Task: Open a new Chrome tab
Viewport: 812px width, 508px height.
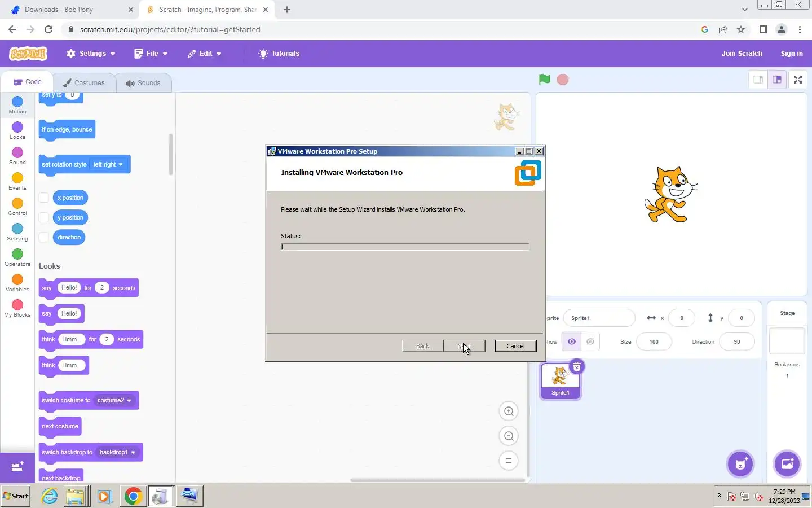Action: click(x=287, y=10)
